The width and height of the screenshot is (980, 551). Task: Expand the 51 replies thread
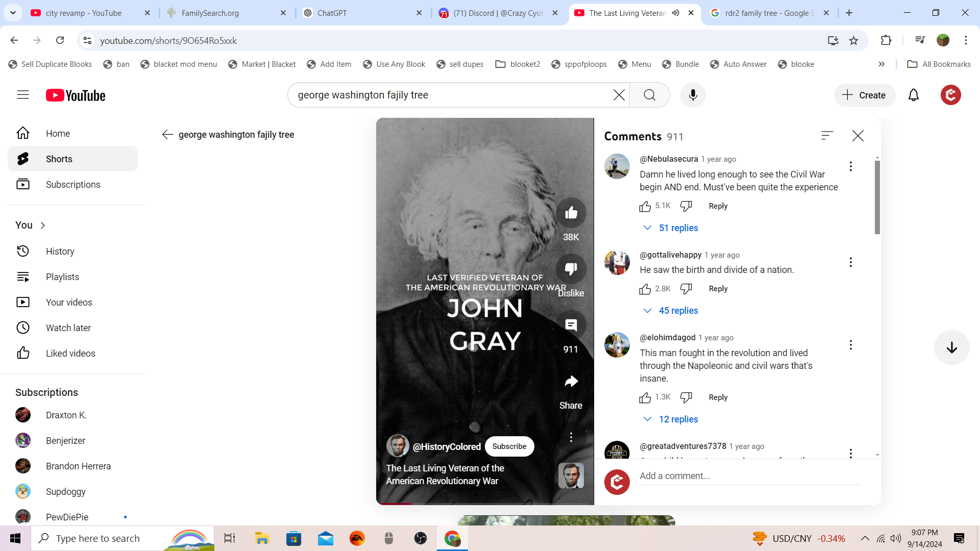click(671, 228)
